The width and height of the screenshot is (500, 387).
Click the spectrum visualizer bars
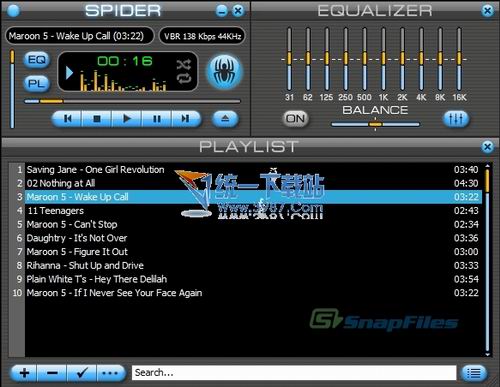(123, 81)
